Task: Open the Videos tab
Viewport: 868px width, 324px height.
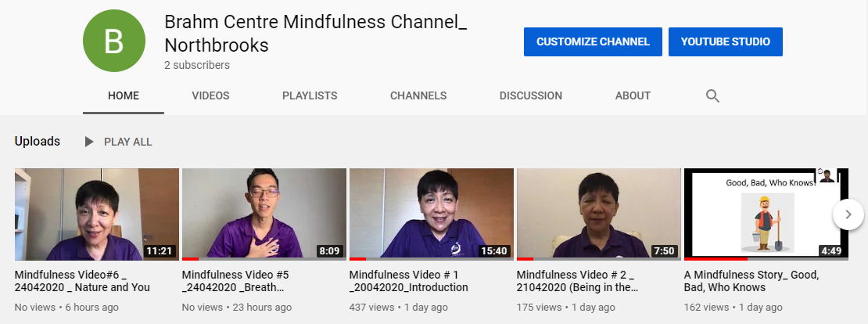Action: (210, 95)
